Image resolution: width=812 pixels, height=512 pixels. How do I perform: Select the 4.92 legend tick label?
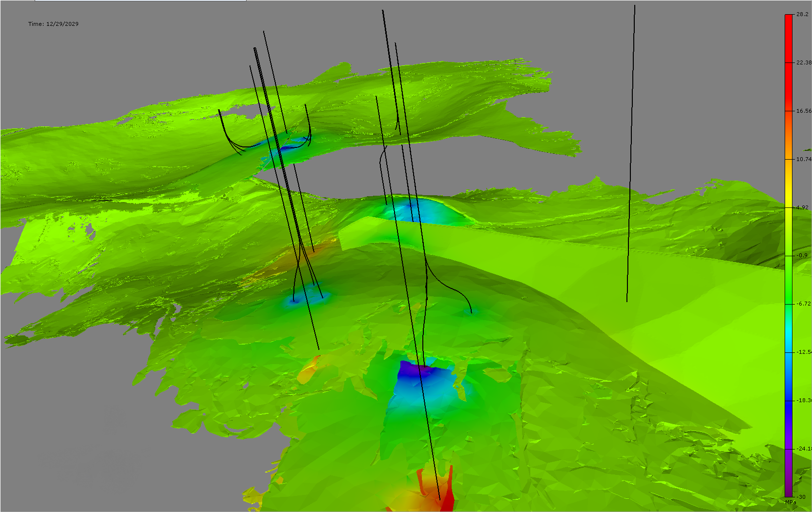802,208
